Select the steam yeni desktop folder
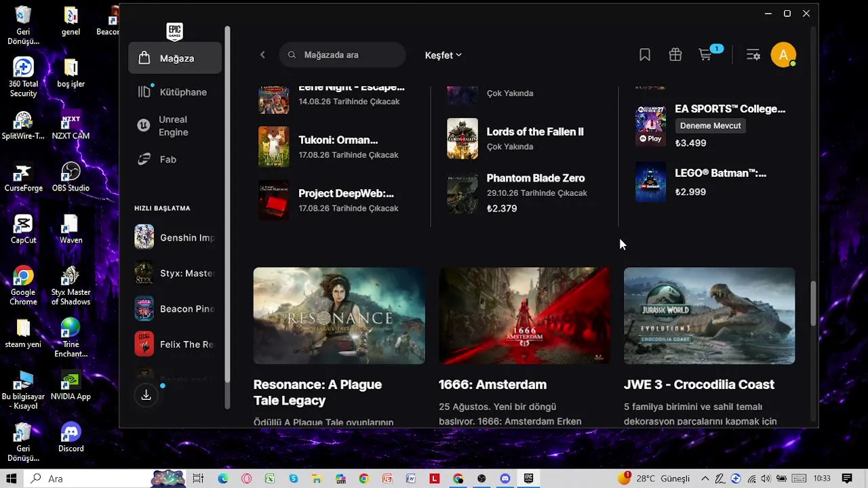This screenshot has width=868, height=488. (24, 333)
